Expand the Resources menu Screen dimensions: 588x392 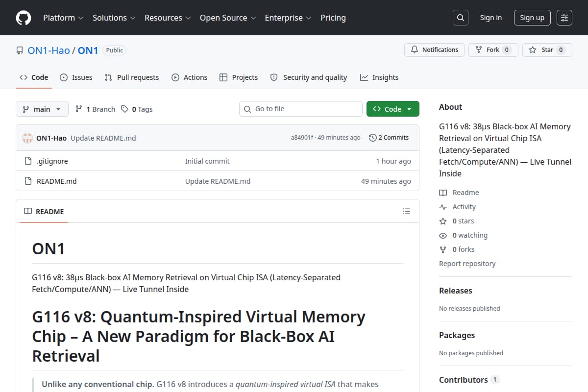(x=168, y=18)
